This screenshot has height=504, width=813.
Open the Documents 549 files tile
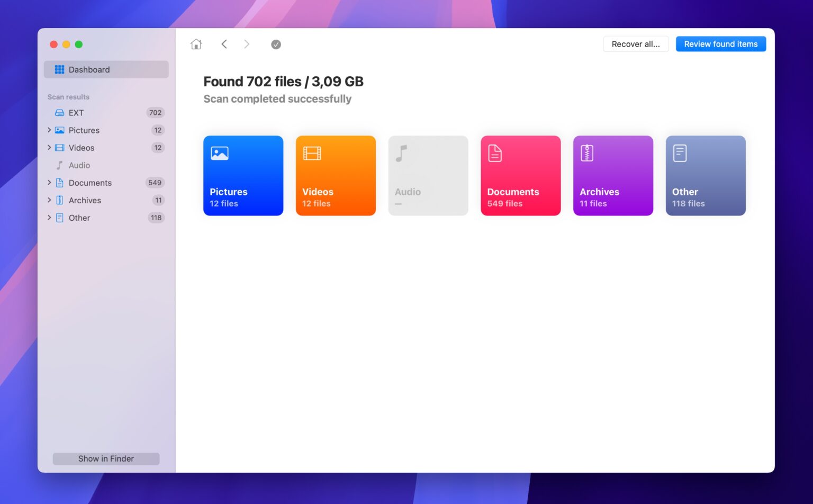(520, 176)
